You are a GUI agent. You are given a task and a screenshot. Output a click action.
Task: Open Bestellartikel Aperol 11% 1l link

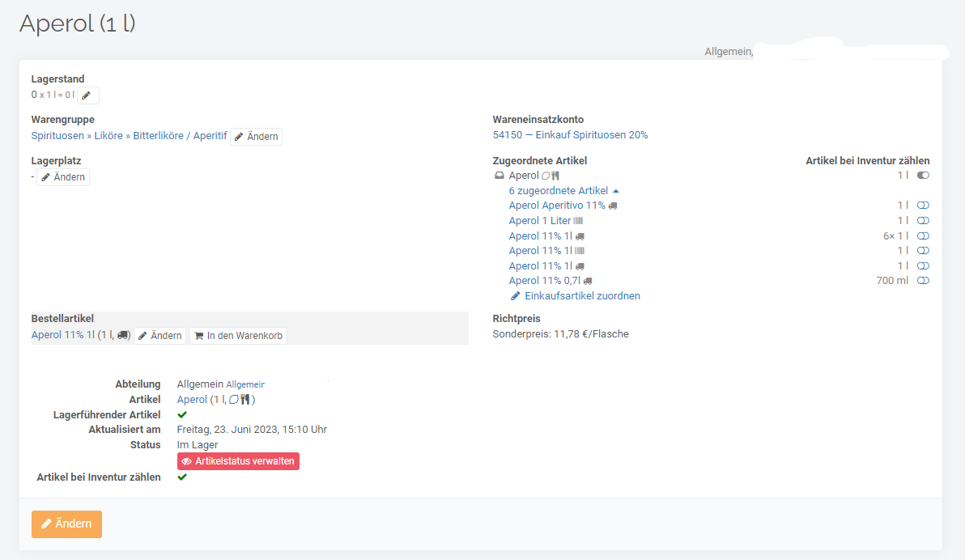(63, 335)
